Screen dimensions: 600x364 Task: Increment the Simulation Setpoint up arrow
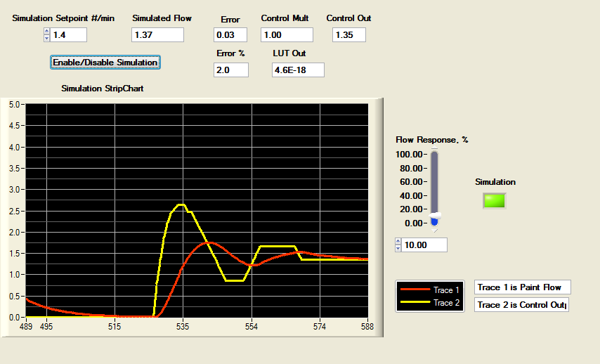tap(46, 32)
